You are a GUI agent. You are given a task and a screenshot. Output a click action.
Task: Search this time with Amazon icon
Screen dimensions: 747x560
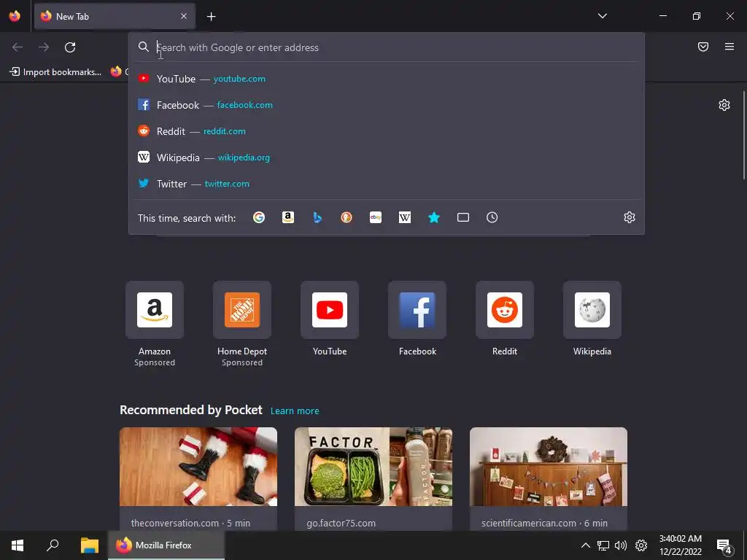[x=287, y=217]
